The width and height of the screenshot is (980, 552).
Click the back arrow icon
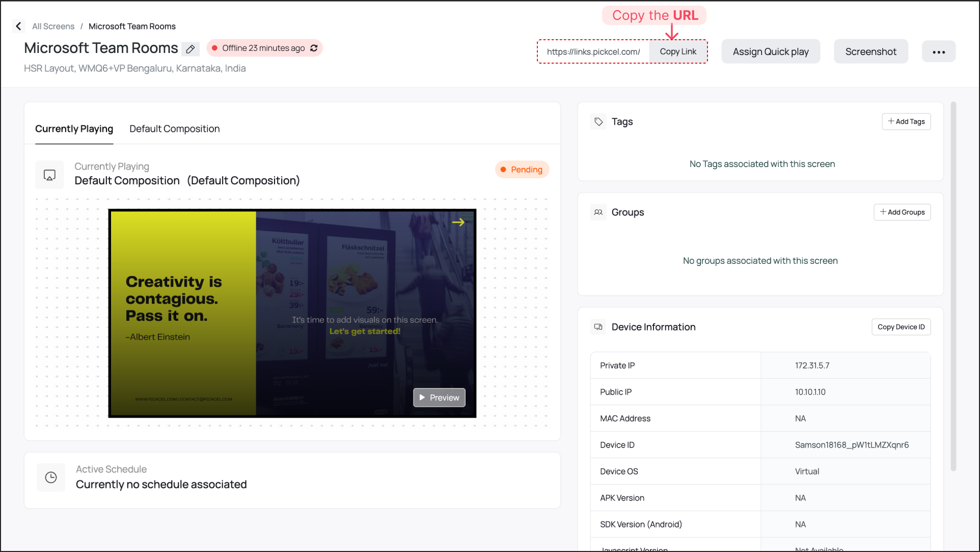click(19, 26)
